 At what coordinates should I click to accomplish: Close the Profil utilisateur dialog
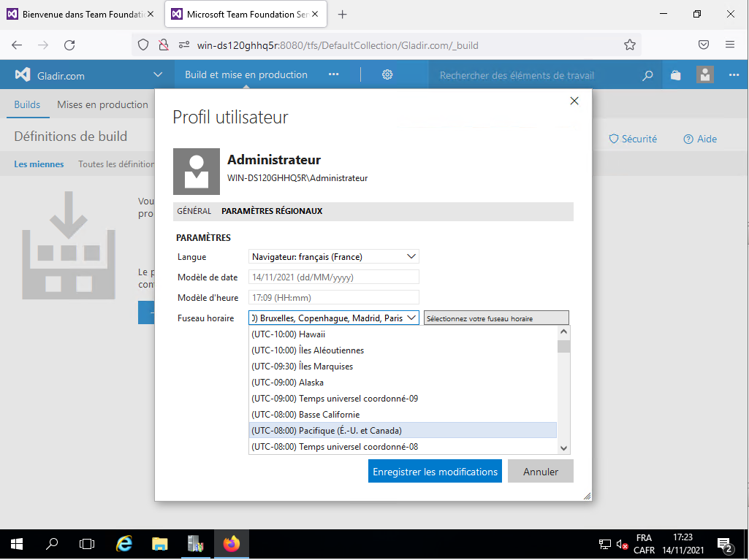click(x=574, y=101)
